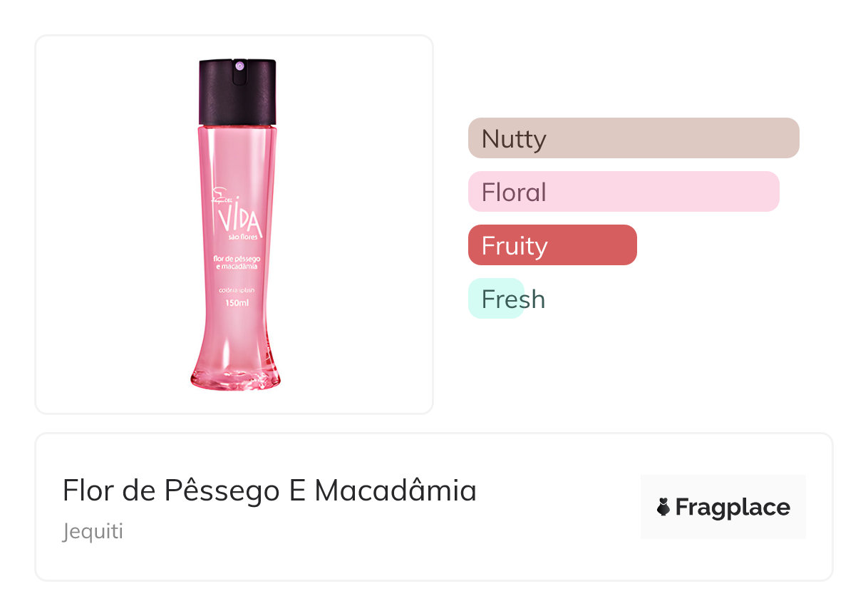The height and width of the screenshot is (616, 868).
Task: Open the Jequiti brand link
Action: click(93, 532)
